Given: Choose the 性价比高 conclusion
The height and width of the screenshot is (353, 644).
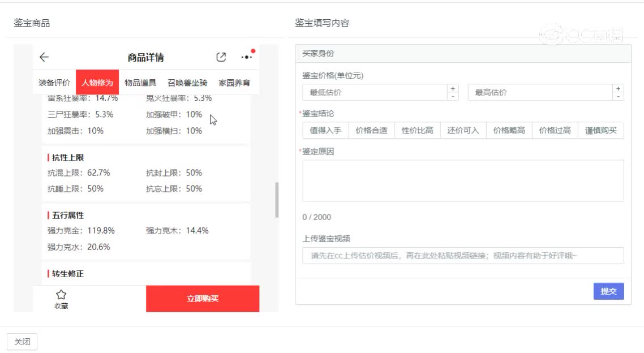Looking at the screenshot, I should coord(417,130).
